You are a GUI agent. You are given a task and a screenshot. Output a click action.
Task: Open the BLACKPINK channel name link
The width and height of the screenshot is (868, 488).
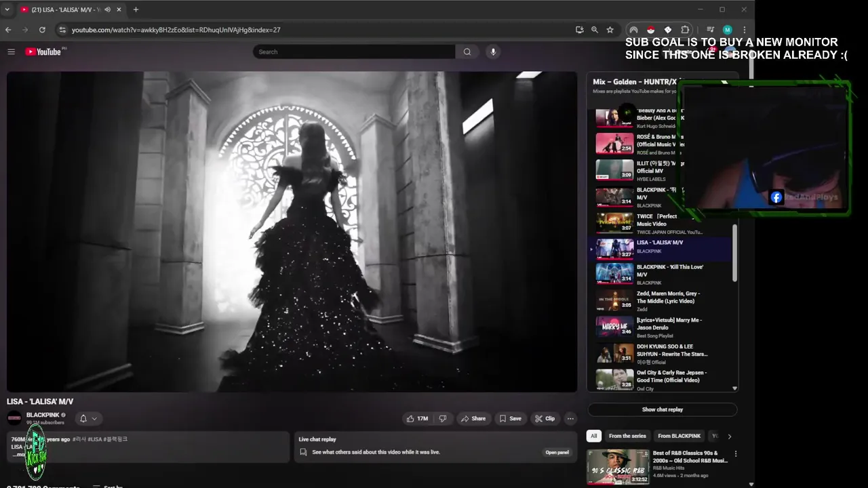click(x=43, y=415)
